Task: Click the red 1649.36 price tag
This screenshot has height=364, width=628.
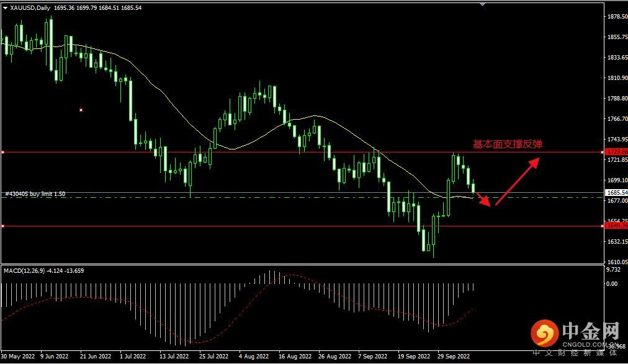Action: point(617,226)
